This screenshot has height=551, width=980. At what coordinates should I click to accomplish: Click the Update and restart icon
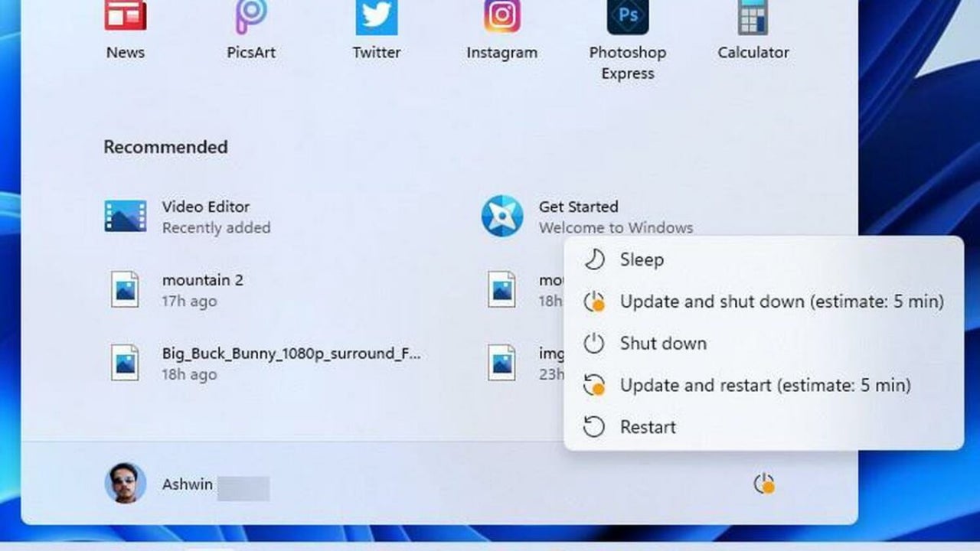coord(594,385)
